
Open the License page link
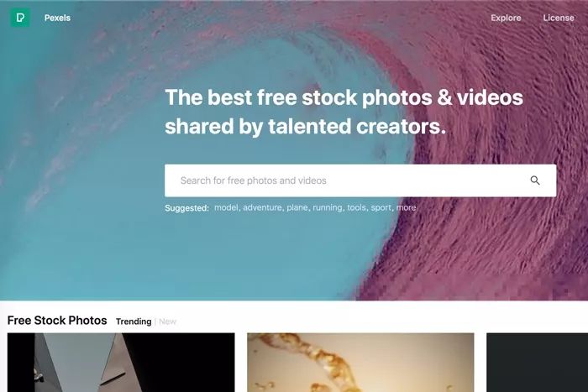559,18
